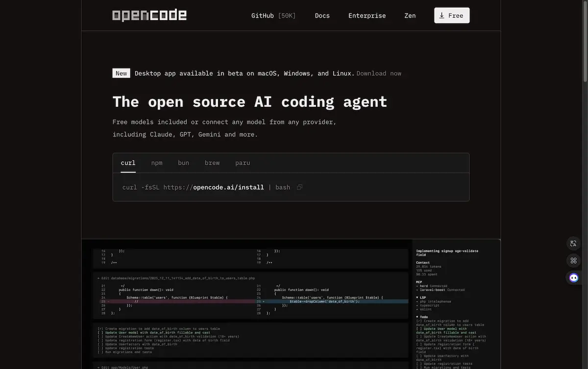Open the Enterprise page
The height and width of the screenshot is (369, 588).
click(x=367, y=15)
